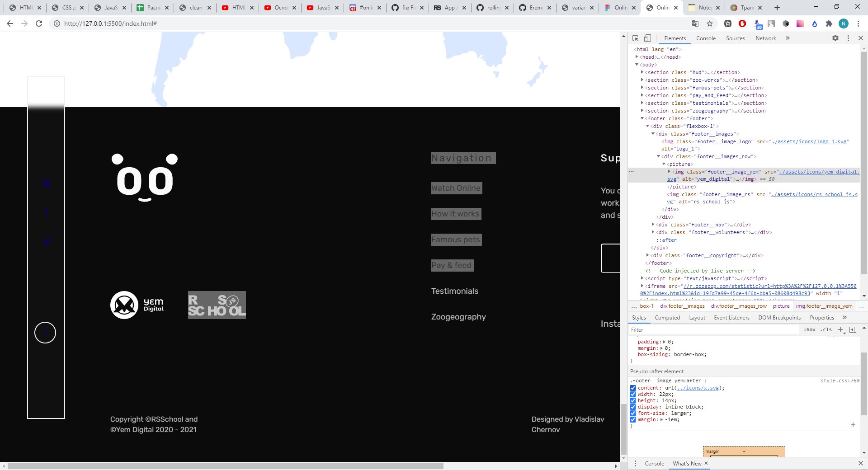Add new style rule plus icon
Viewport: 868px width, 470px height.
[840, 329]
